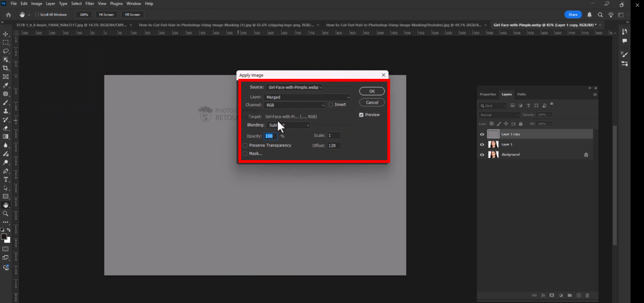
Task: Select the Eraser tool
Action: [6, 128]
